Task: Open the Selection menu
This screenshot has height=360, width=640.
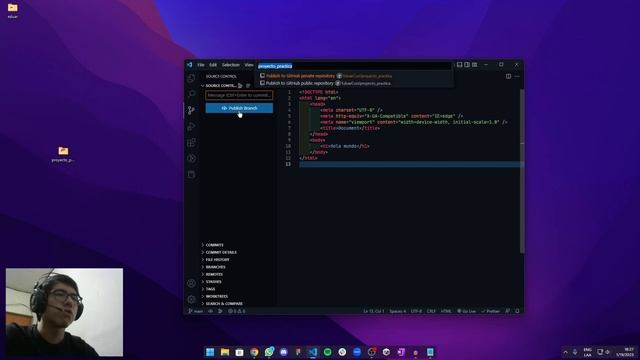Action: [x=231, y=65]
